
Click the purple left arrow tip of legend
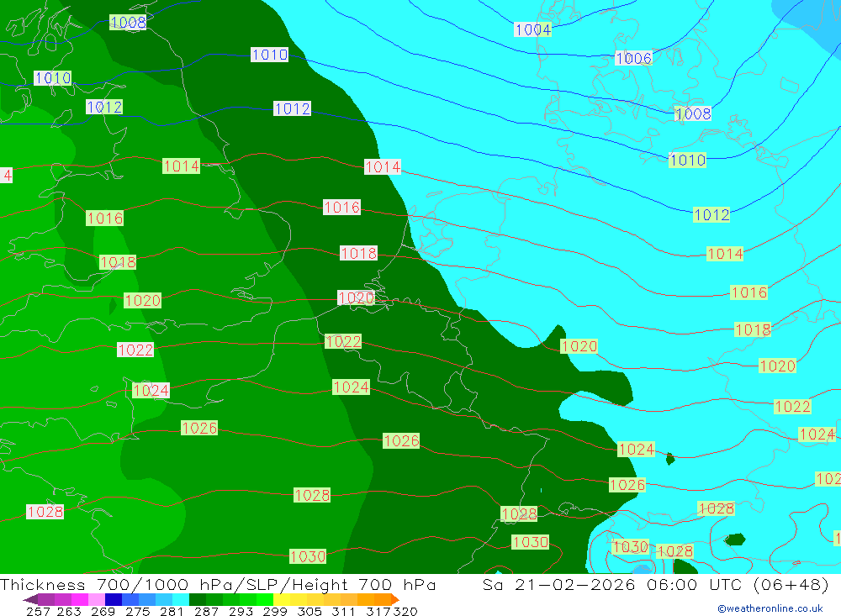point(30,599)
